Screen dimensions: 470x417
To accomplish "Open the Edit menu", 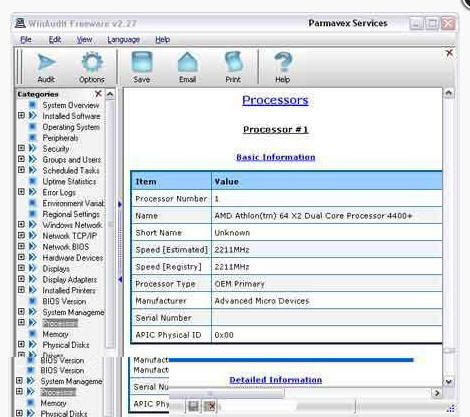I will [x=55, y=40].
